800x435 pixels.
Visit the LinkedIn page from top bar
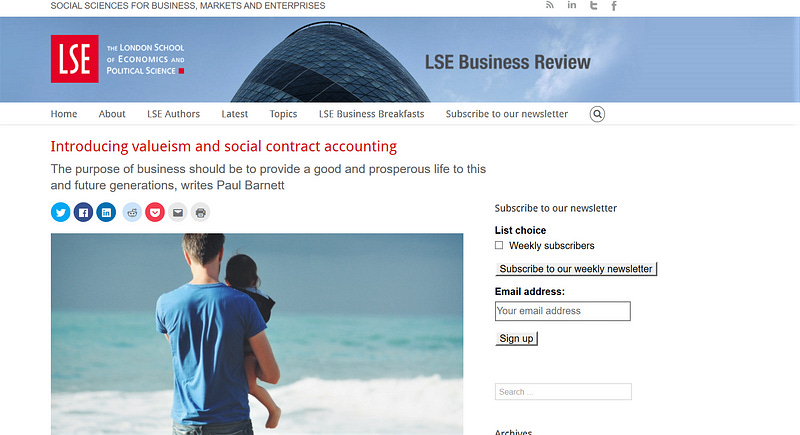click(572, 5)
